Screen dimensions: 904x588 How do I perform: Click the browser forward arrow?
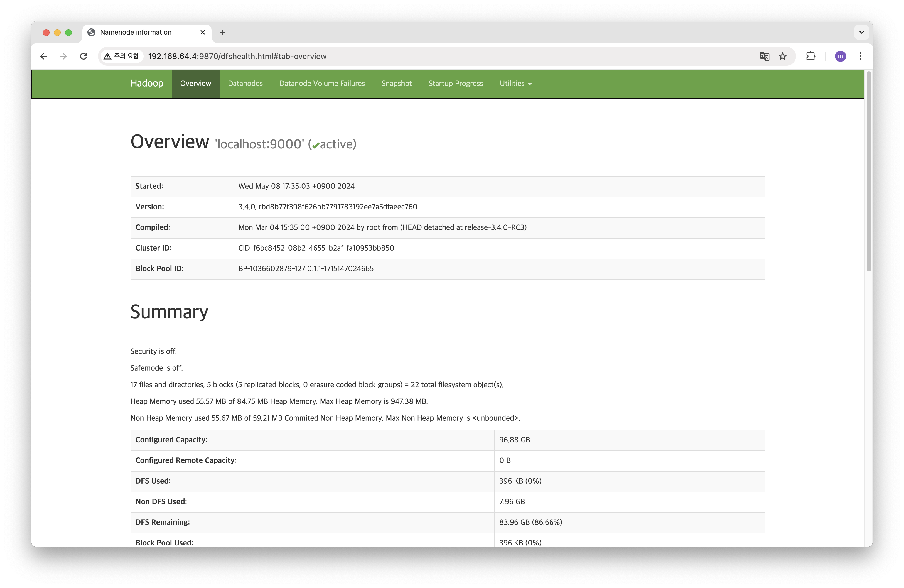[x=63, y=56]
